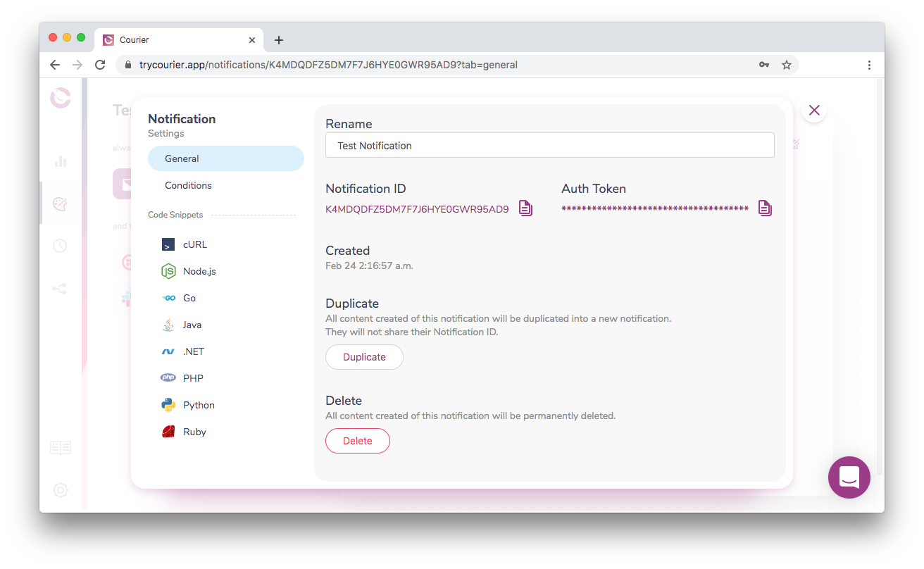Close the notification settings dialog
924x569 pixels.
(814, 110)
